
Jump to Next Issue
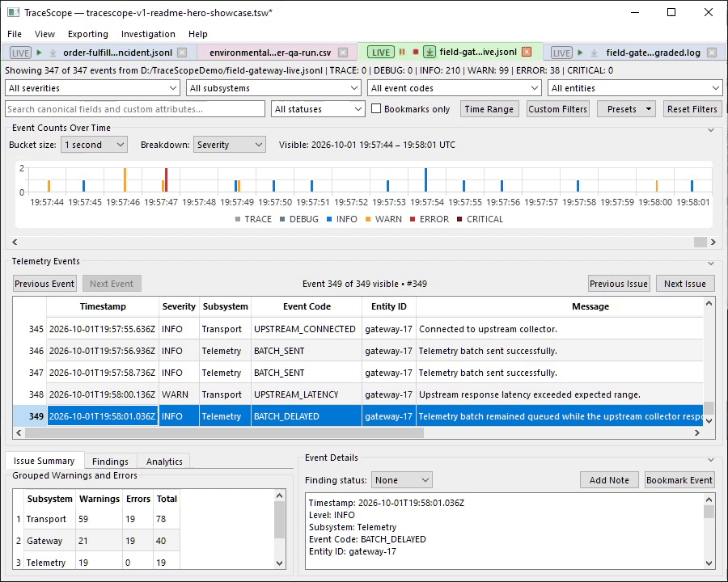(x=685, y=284)
